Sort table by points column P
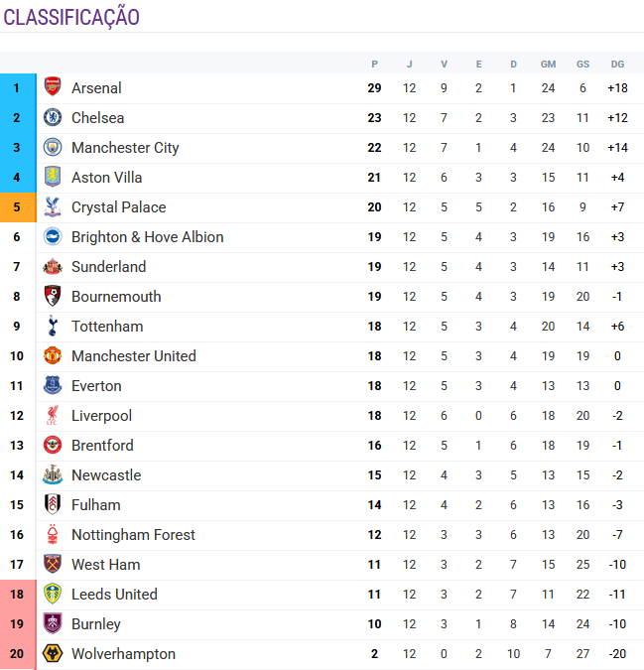644x670 pixels. [374, 65]
